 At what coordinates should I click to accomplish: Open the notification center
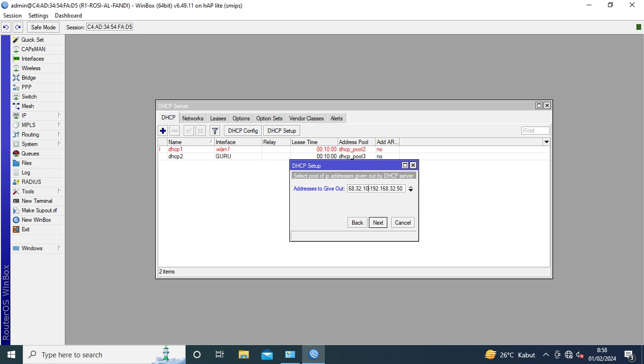click(x=629, y=355)
